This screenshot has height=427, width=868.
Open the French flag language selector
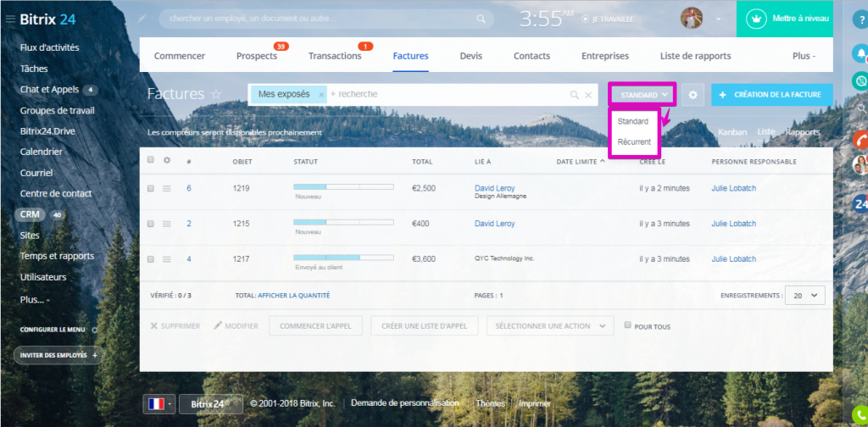click(159, 404)
